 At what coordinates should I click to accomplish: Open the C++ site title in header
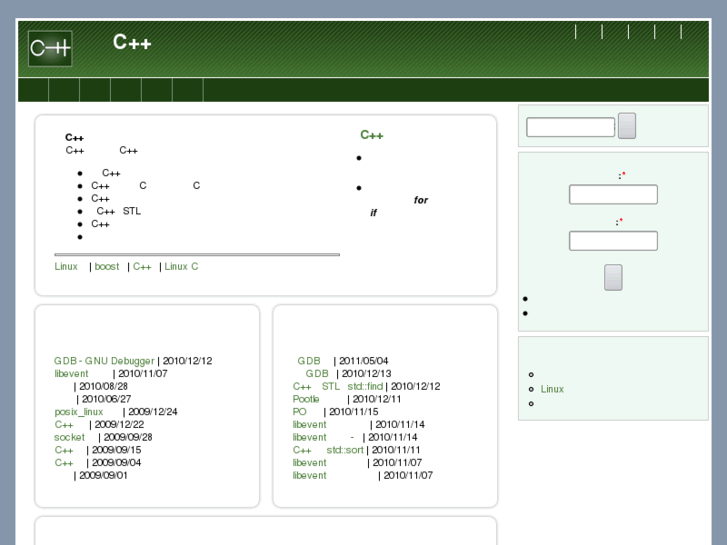tap(131, 43)
